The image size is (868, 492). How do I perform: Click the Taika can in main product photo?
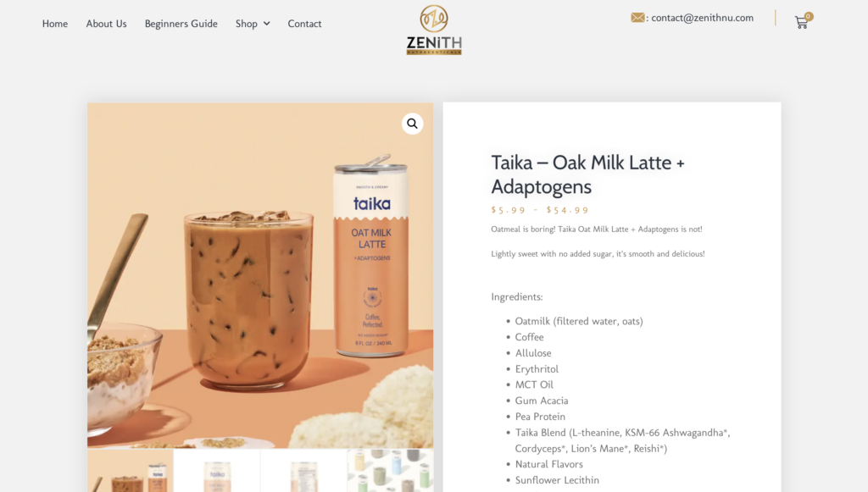371,257
